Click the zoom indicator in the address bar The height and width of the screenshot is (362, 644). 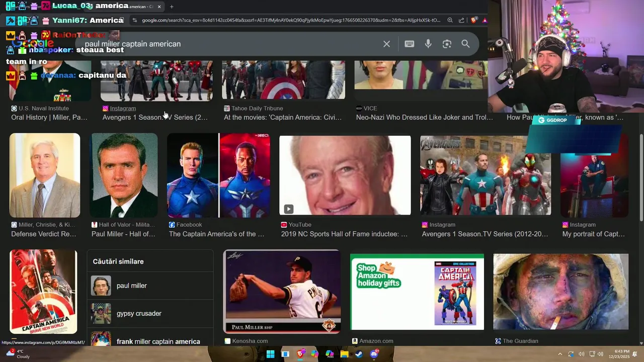pyautogui.click(x=450, y=20)
